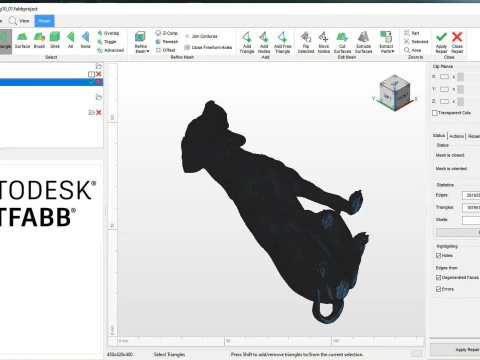
Task: Click Close Freeform Holes
Action: (x=208, y=47)
